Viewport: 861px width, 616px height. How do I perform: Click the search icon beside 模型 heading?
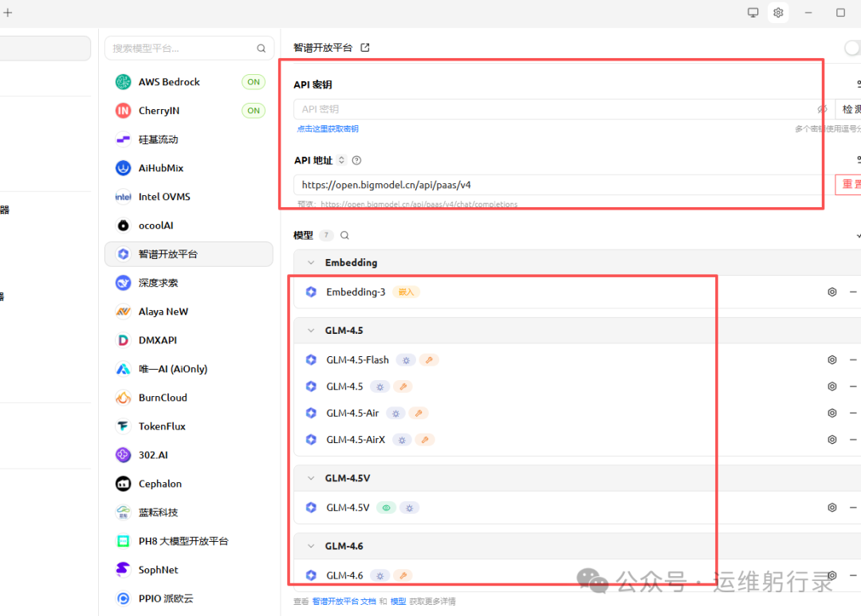pyautogui.click(x=345, y=236)
